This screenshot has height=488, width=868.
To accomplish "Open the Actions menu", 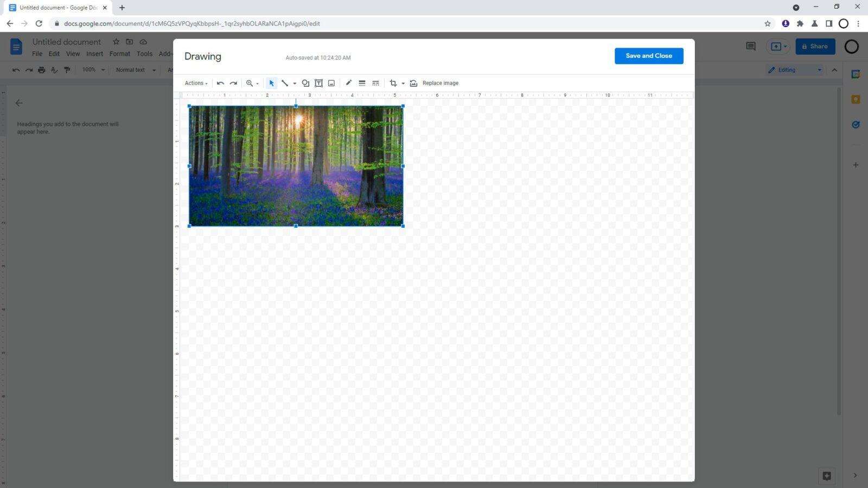I will (195, 83).
